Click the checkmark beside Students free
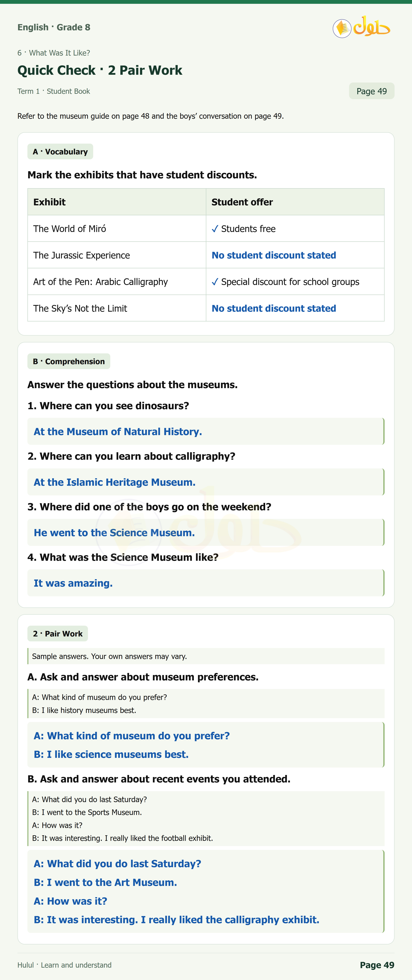The image size is (412, 980). point(215,229)
